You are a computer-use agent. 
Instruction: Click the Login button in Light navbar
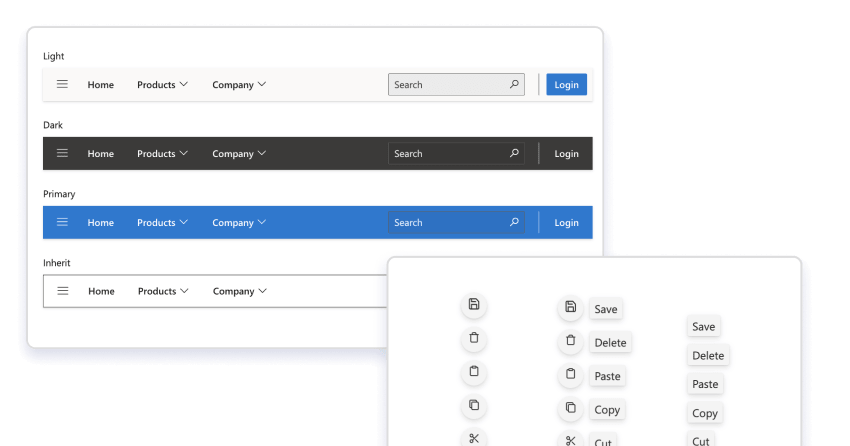pyautogui.click(x=566, y=85)
